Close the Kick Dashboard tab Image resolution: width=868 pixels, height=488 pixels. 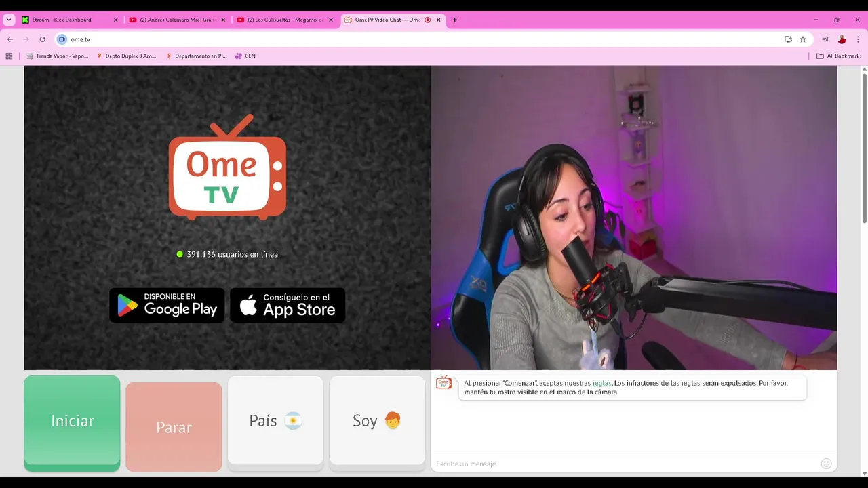115,20
